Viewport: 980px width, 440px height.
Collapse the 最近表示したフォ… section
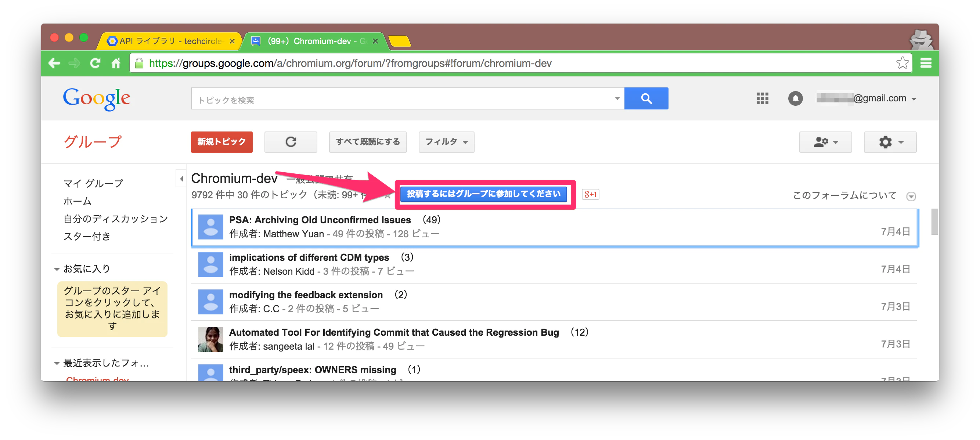point(57,363)
